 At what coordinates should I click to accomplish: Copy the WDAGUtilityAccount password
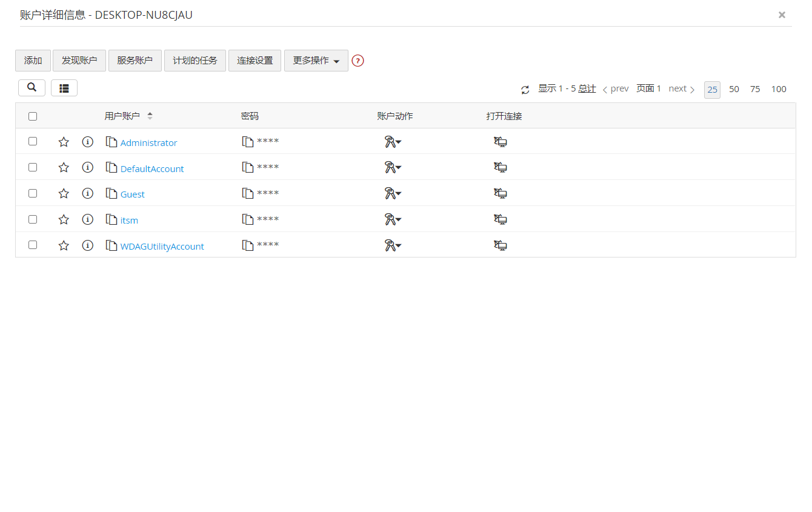click(248, 245)
